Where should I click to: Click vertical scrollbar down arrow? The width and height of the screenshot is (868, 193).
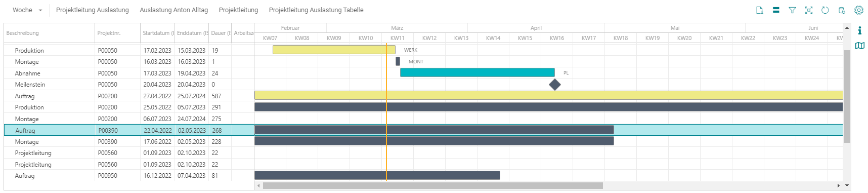point(847,185)
